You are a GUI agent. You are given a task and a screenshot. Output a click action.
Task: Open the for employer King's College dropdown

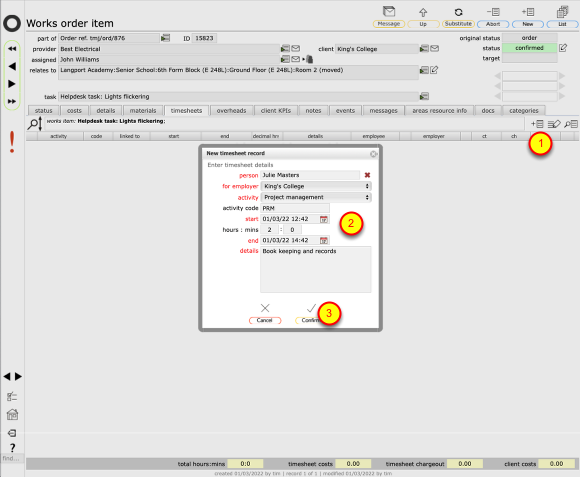click(x=316, y=186)
